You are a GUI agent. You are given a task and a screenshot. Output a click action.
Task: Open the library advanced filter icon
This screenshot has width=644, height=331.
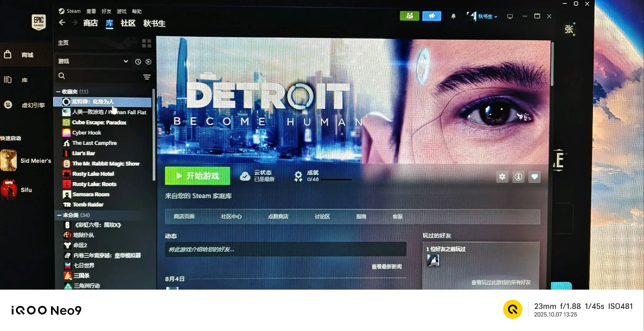[x=147, y=77]
